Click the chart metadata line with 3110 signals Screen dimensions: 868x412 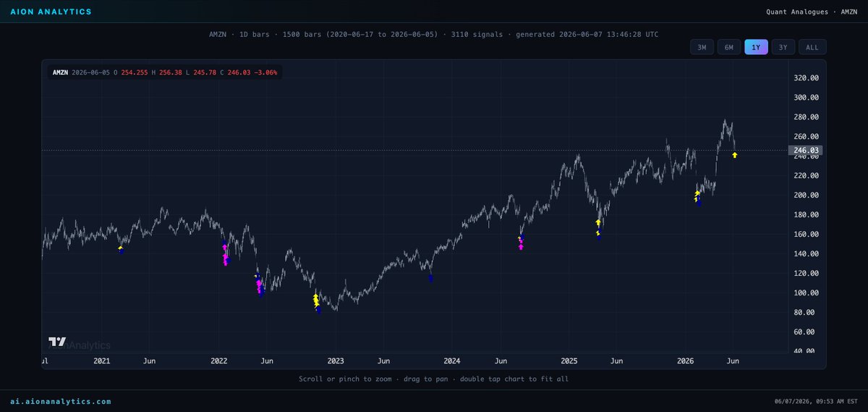(x=433, y=34)
